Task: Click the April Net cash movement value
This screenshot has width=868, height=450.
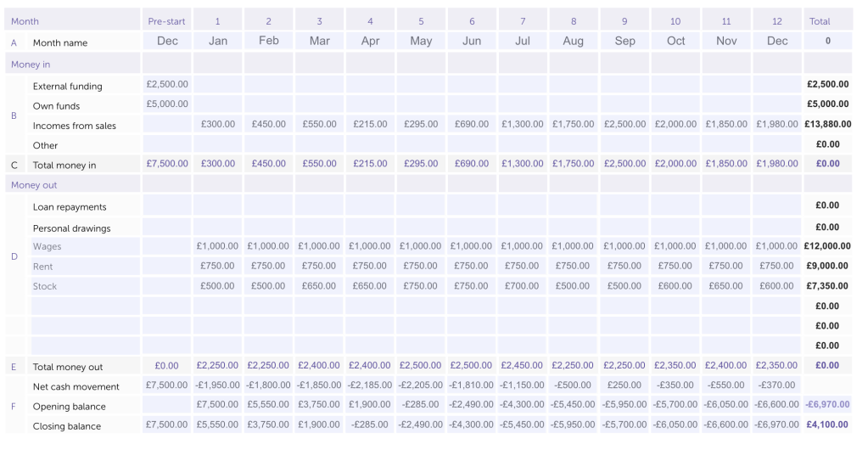Action: coord(370,385)
